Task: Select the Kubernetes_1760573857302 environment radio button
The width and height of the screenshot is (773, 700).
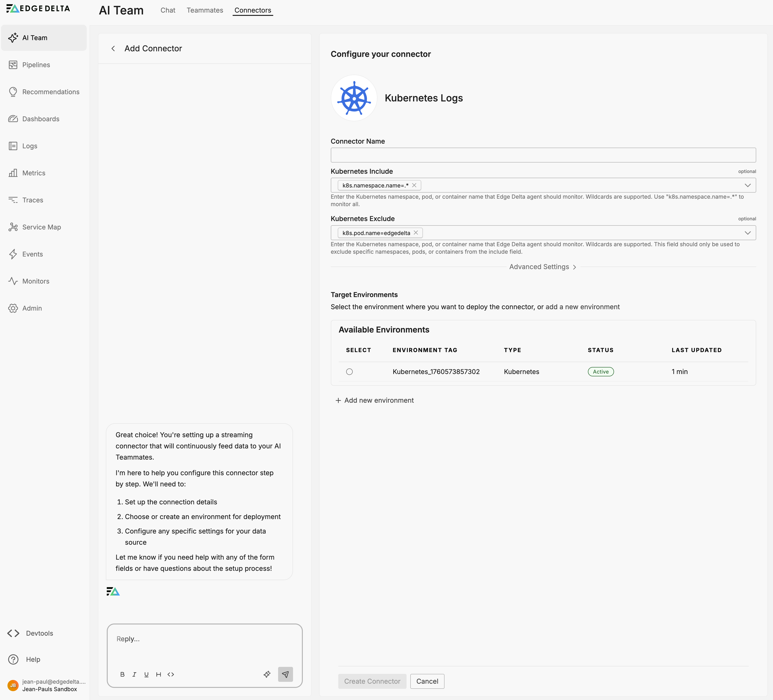Action: click(x=349, y=372)
